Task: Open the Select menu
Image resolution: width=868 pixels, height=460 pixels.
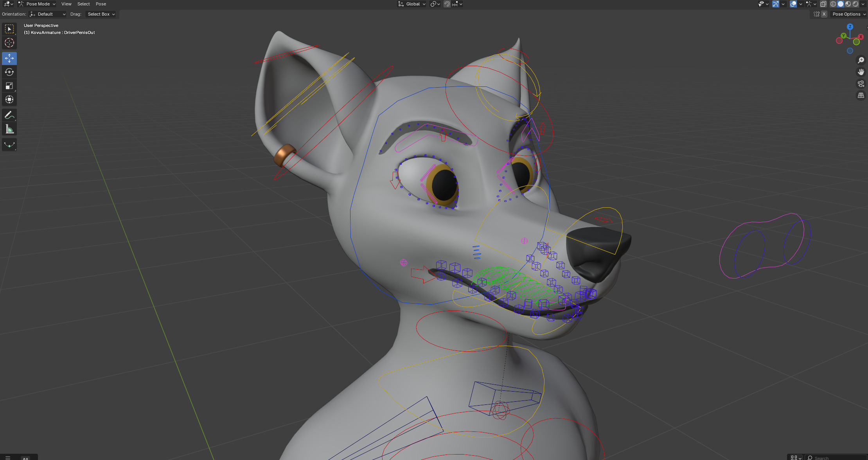Action: pyautogui.click(x=83, y=4)
